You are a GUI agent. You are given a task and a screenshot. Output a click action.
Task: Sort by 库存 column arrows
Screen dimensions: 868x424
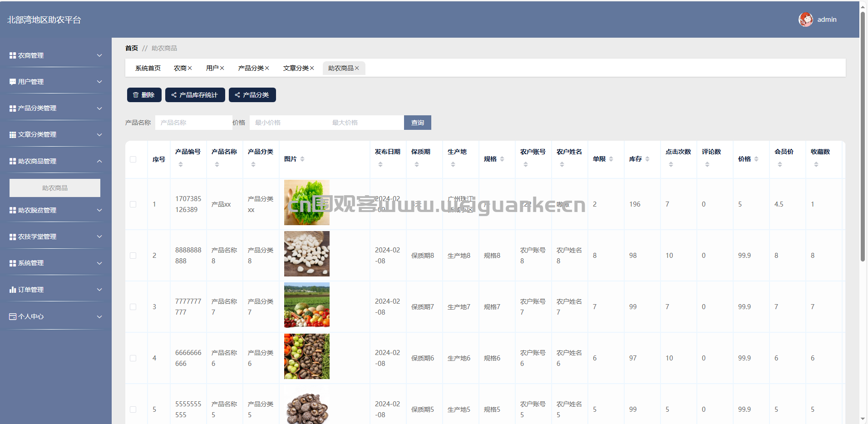click(x=647, y=159)
